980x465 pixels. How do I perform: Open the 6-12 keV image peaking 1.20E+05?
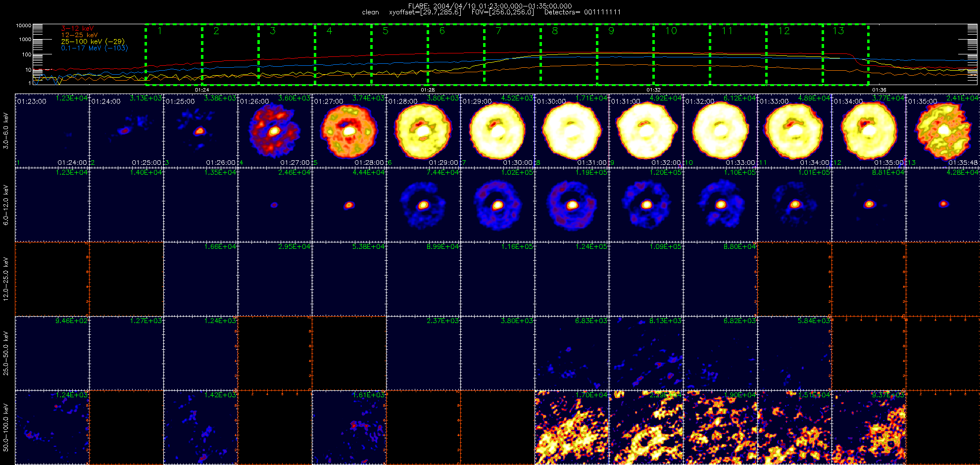pyautogui.click(x=646, y=205)
